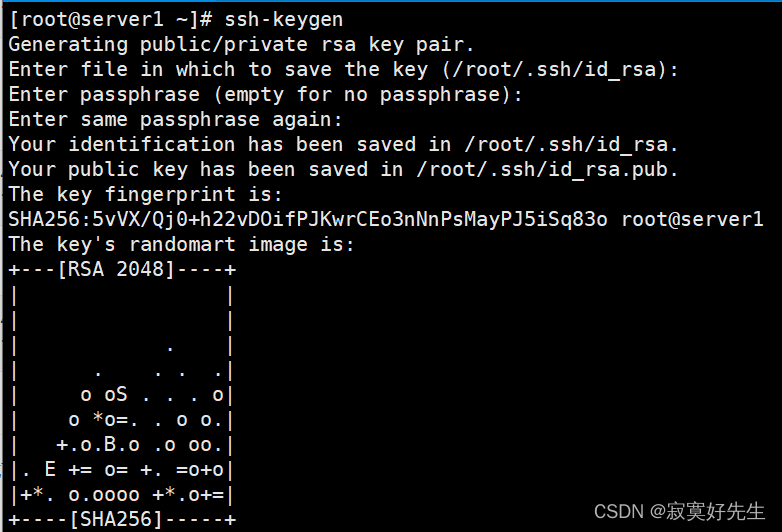Click the CSDN @寂寞好先生 watermark
This screenshot has height=532, width=782.
coord(679,511)
